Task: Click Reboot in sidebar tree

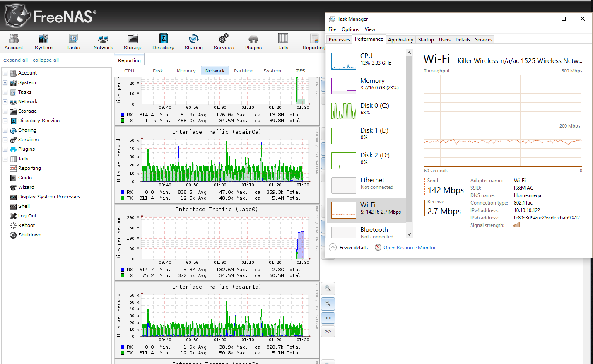Action: pyautogui.click(x=27, y=225)
